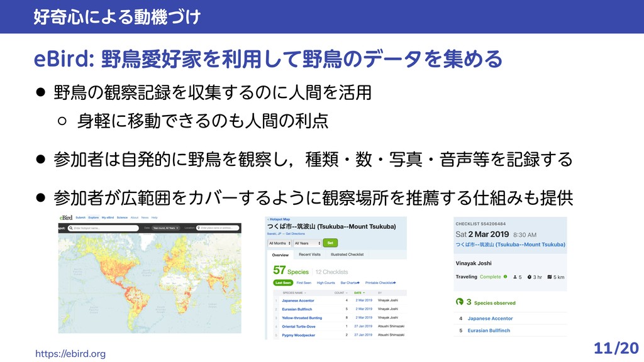Select the Last Seen filter pill
This screenshot has height=362, width=644.
283,283
